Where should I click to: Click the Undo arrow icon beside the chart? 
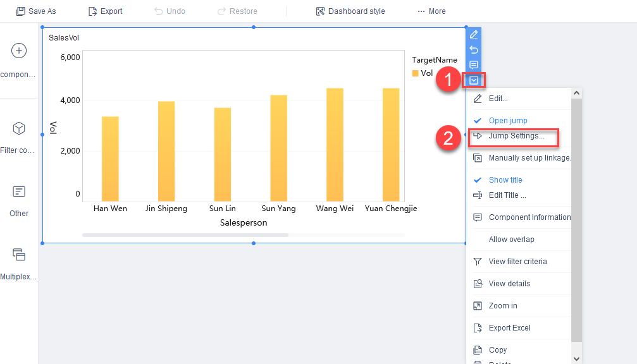[473, 50]
